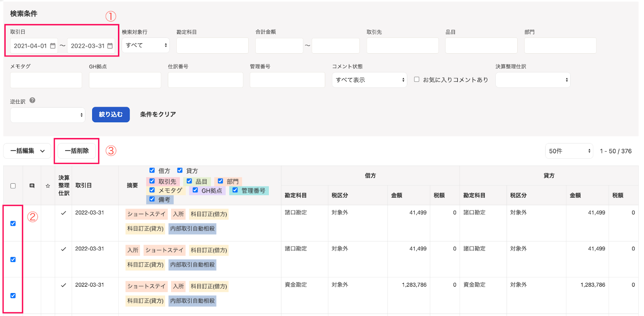
Task: Open the コメント状態 すべて表示 dropdown
Action: point(369,80)
